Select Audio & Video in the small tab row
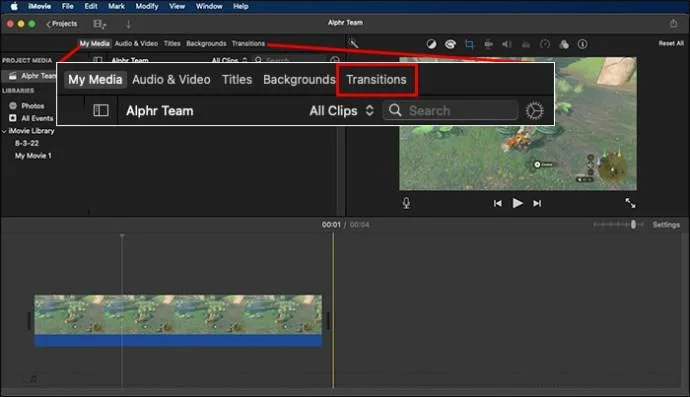Viewport: 690px width, 397px height. (136, 44)
